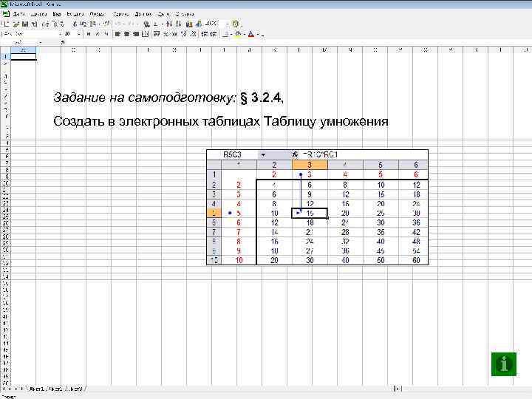Click the Cut scissors icon
This screenshot has width=532, height=399.
click(75, 24)
